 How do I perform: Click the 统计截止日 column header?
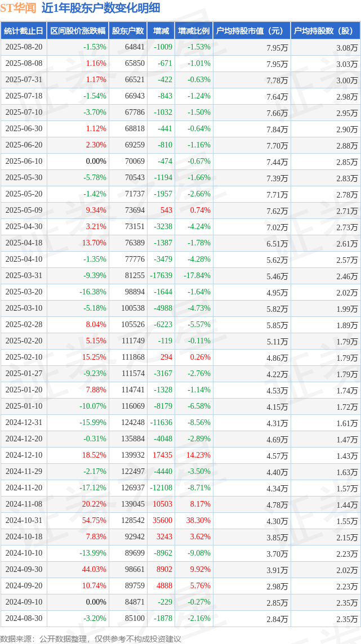[x=24, y=31]
